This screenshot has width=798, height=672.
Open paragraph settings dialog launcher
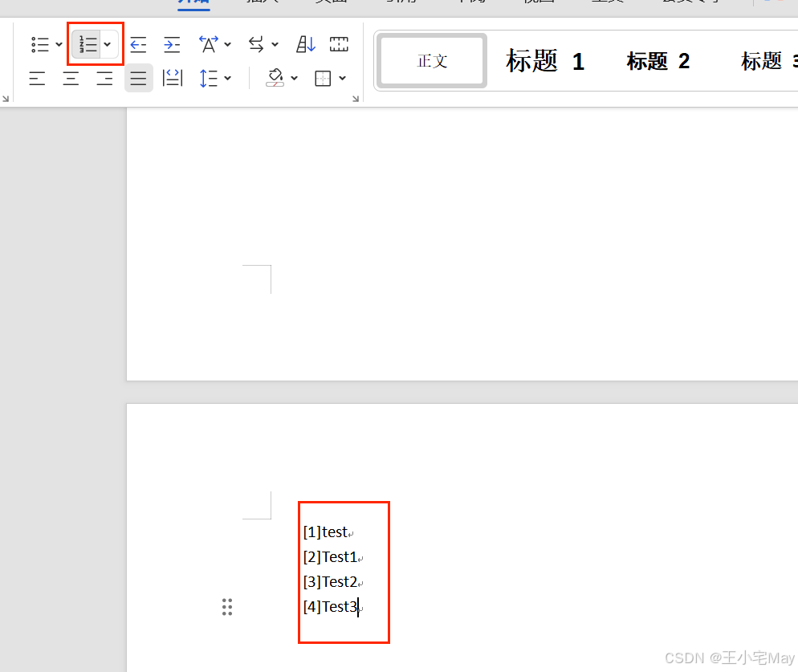click(356, 99)
